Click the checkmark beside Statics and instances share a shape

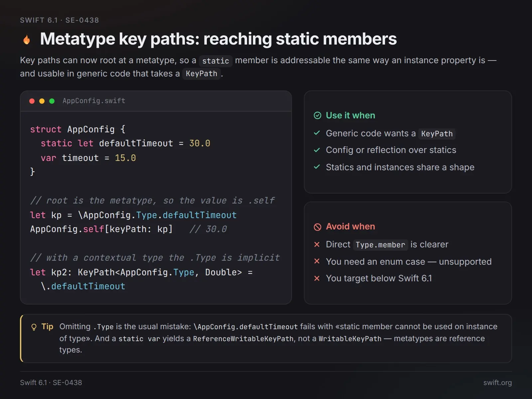317,167
